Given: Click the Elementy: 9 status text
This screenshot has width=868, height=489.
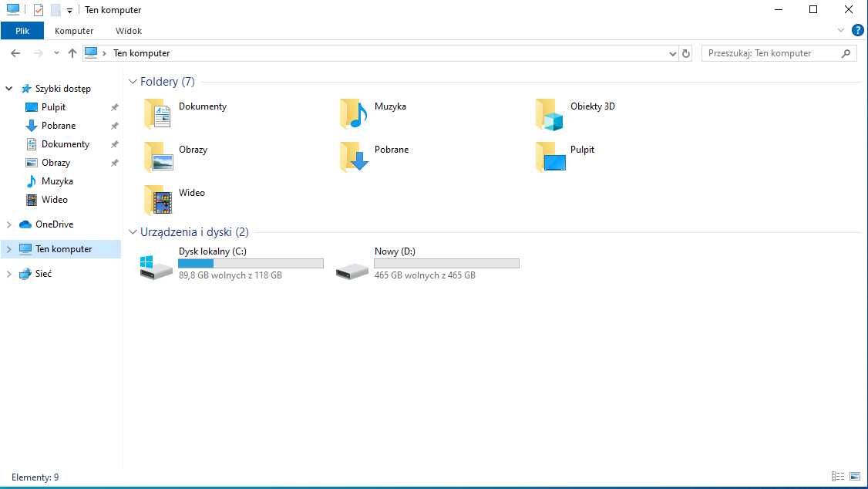Looking at the screenshot, I should tap(35, 477).
